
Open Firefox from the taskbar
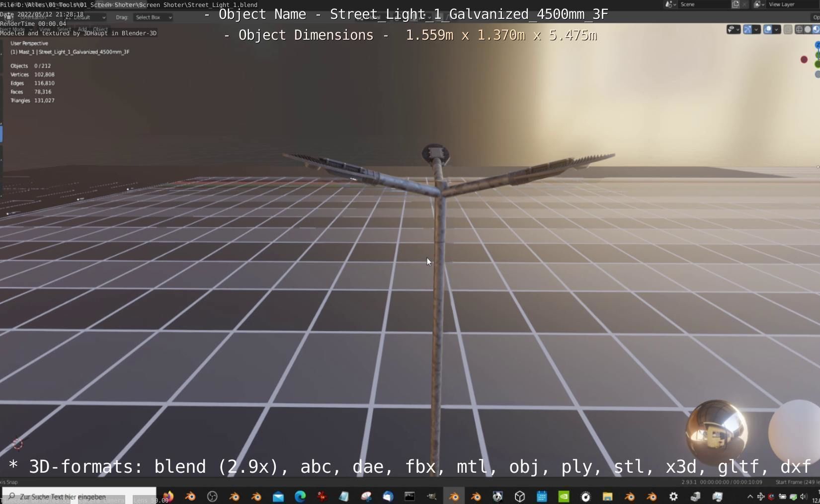click(x=168, y=496)
